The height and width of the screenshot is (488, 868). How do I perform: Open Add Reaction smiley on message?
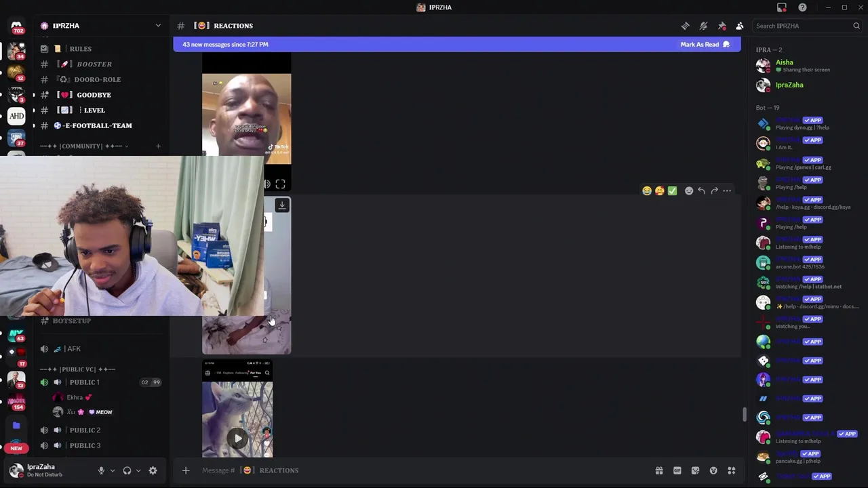(x=689, y=191)
